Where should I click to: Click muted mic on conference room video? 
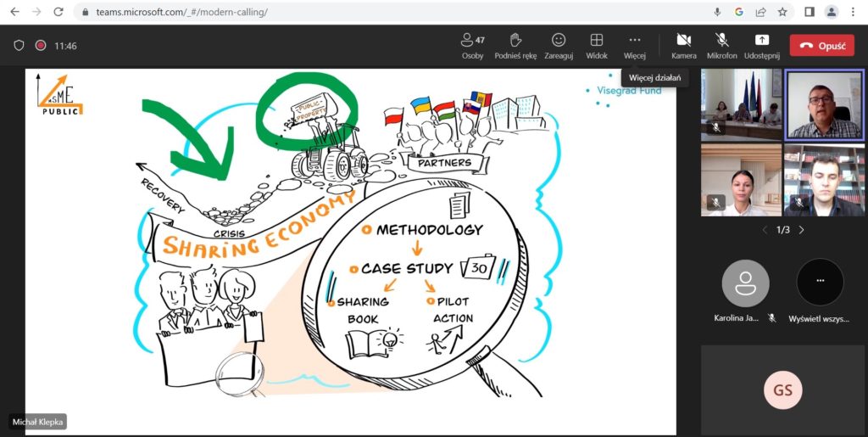[715, 127]
